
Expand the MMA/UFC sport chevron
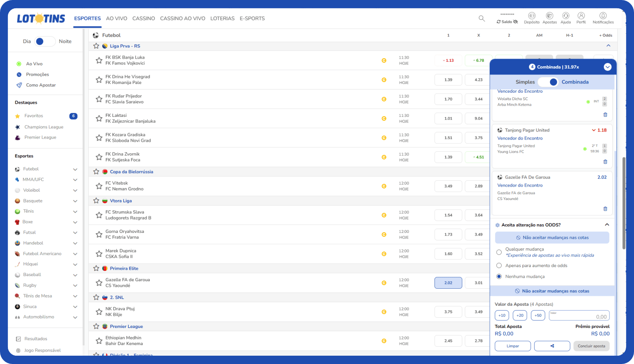pyautogui.click(x=75, y=180)
